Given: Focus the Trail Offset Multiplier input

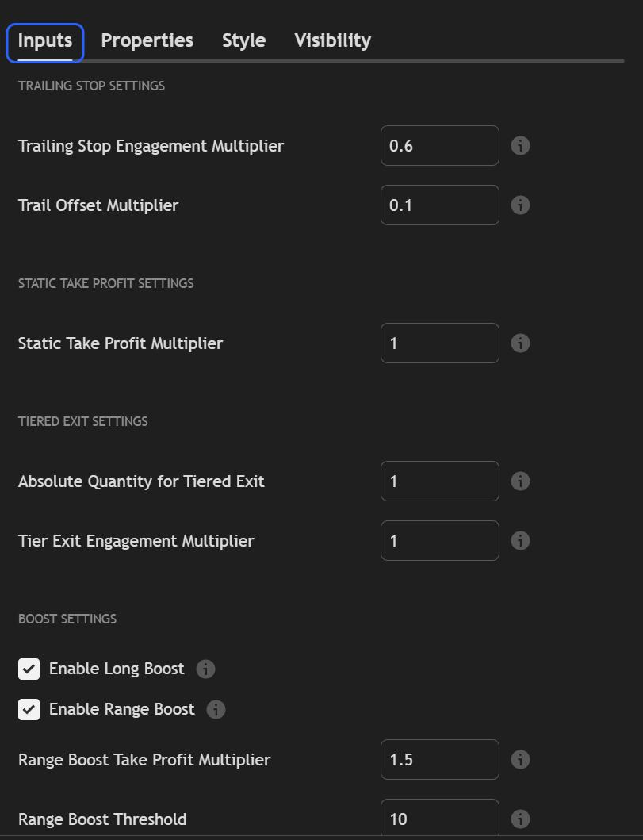Looking at the screenshot, I should (x=439, y=205).
